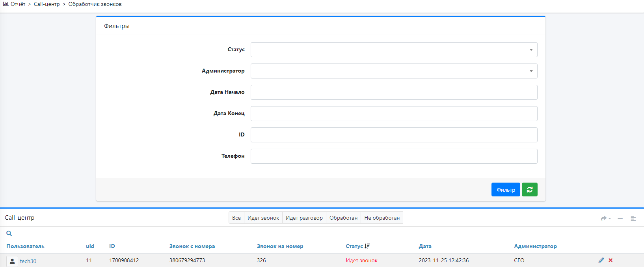Click the tech30 user avatar icon

click(x=12, y=261)
